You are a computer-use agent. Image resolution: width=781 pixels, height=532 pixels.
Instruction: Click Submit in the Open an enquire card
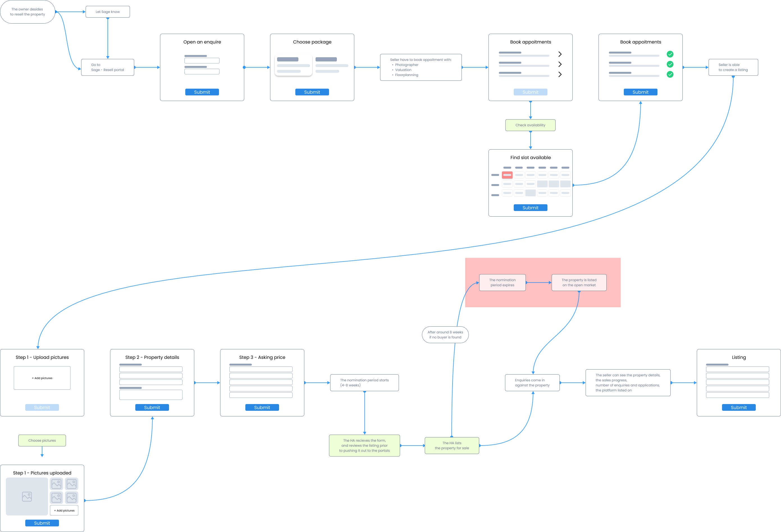tap(202, 92)
